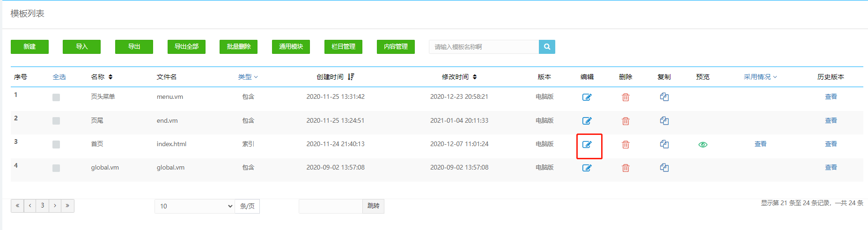
Task: Open the 条/页 page size dropdown
Action: click(195, 206)
